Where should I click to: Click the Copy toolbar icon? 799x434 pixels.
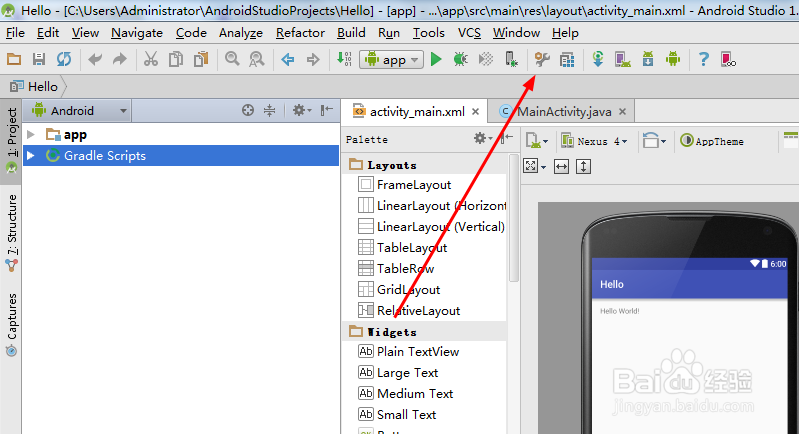point(176,60)
